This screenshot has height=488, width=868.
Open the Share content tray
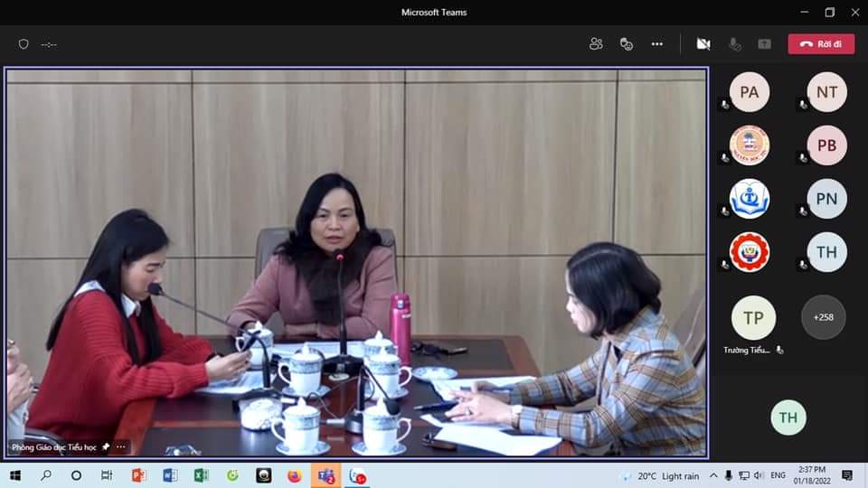point(764,43)
